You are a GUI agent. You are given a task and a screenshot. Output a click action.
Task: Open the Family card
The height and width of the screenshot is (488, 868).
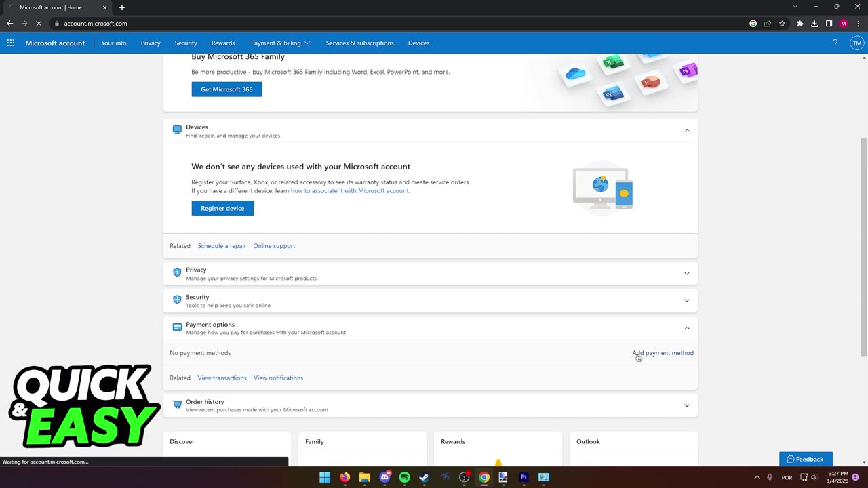coord(362,449)
